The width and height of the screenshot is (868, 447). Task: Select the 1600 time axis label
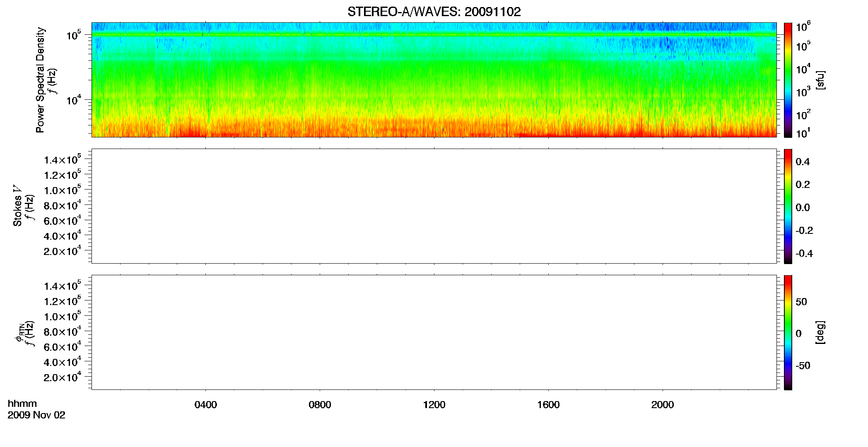pyautogui.click(x=548, y=405)
